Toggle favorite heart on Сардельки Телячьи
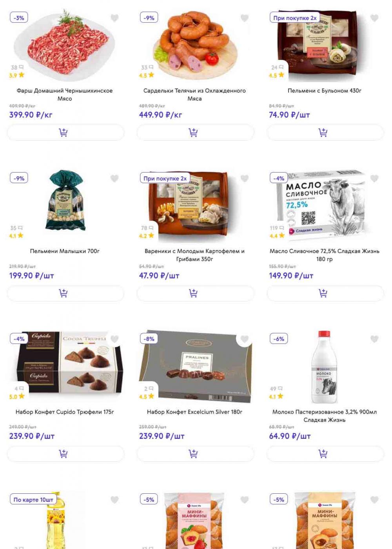The width and height of the screenshot is (392, 549). tap(245, 18)
